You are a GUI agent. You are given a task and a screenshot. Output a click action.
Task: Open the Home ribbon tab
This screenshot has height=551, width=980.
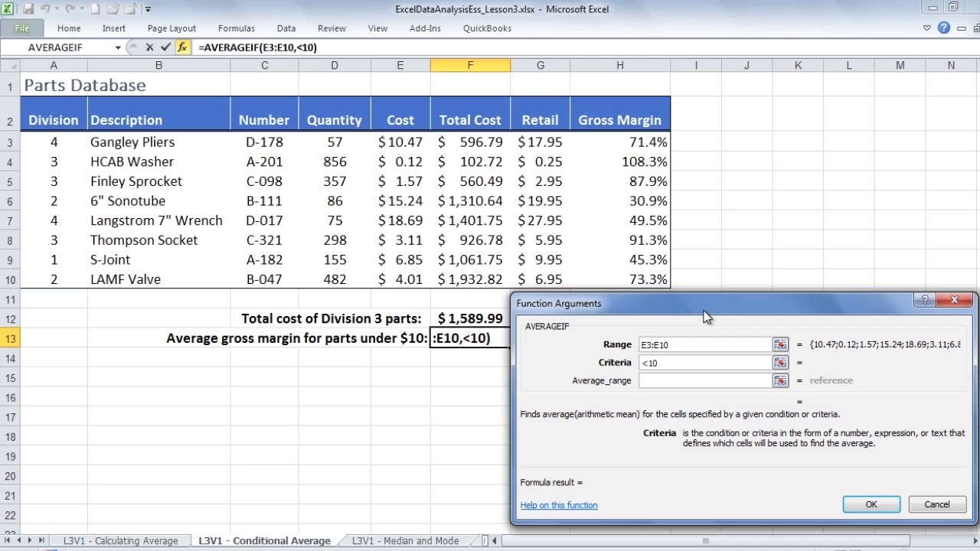68,28
